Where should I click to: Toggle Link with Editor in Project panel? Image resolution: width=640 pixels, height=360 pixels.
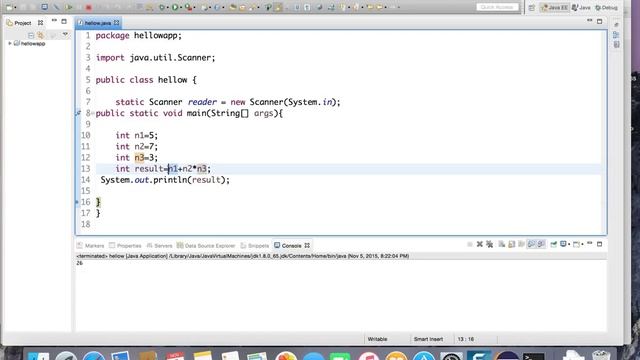coord(40,35)
